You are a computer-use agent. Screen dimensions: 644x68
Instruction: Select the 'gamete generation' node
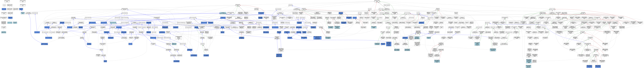(275, 23)
